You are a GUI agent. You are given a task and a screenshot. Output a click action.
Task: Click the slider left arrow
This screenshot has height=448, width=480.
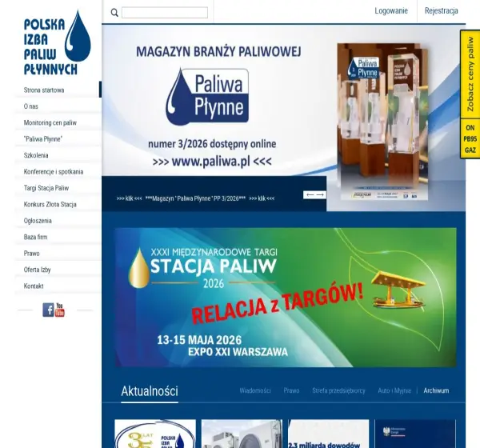coord(310,194)
